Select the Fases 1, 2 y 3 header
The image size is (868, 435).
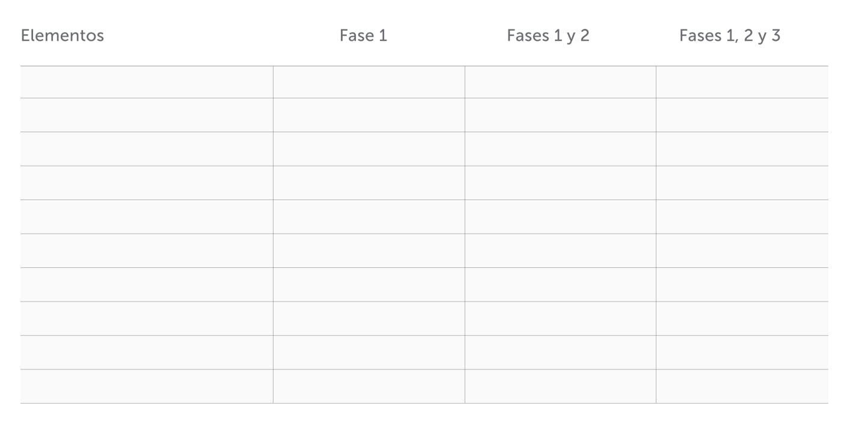point(729,36)
